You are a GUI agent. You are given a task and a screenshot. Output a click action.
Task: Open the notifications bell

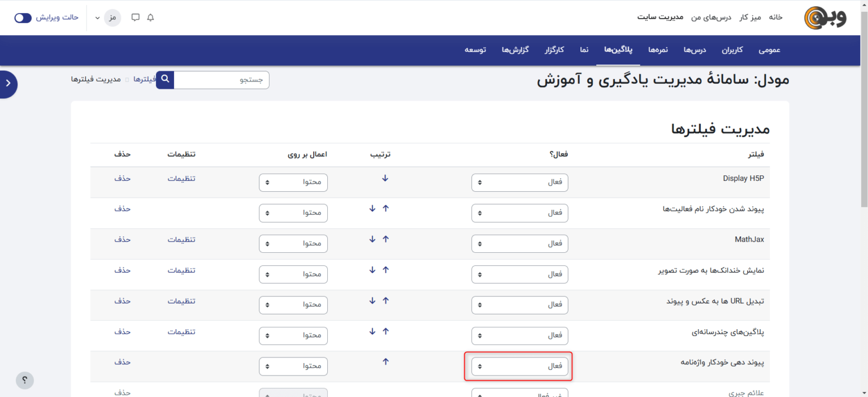(x=150, y=18)
